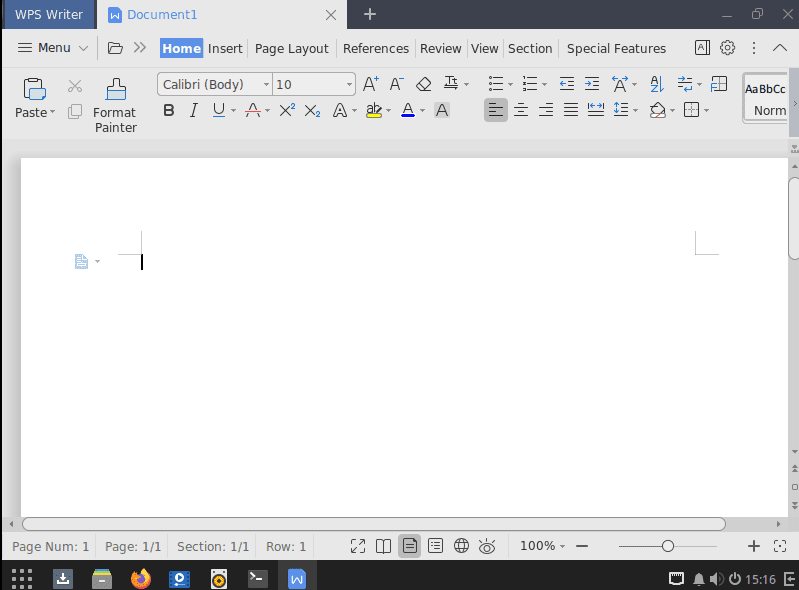Switch to web layout globe icon

click(461, 546)
